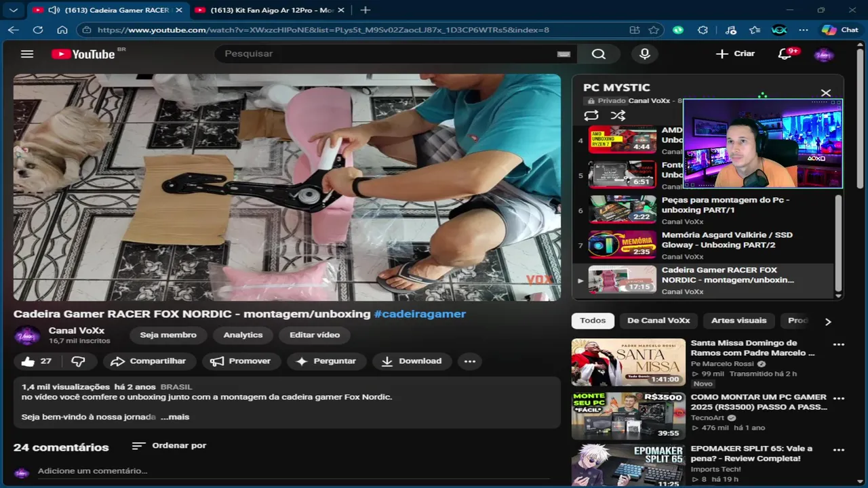
Task: Like the video with thumbs up
Action: pyautogui.click(x=37, y=361)
